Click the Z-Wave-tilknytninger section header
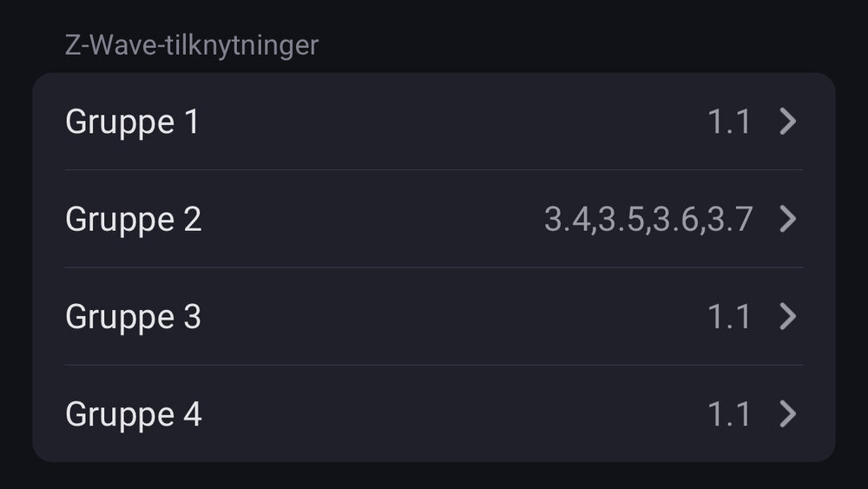 click(192, 45)
